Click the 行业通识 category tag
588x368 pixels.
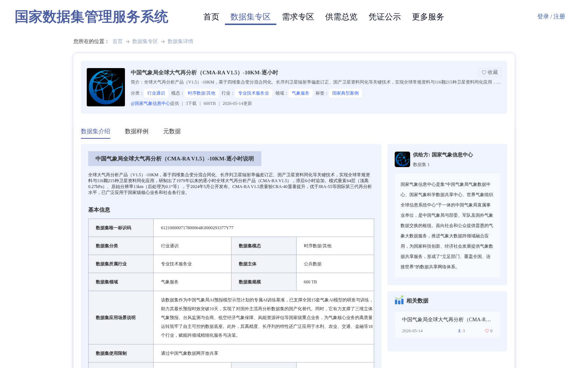pos(156,93)
